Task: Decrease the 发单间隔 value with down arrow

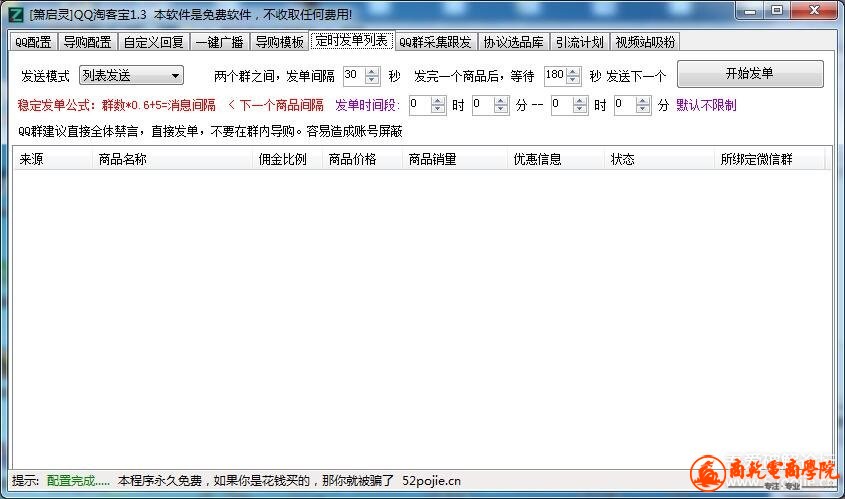Action: click(x=372, y=80)
